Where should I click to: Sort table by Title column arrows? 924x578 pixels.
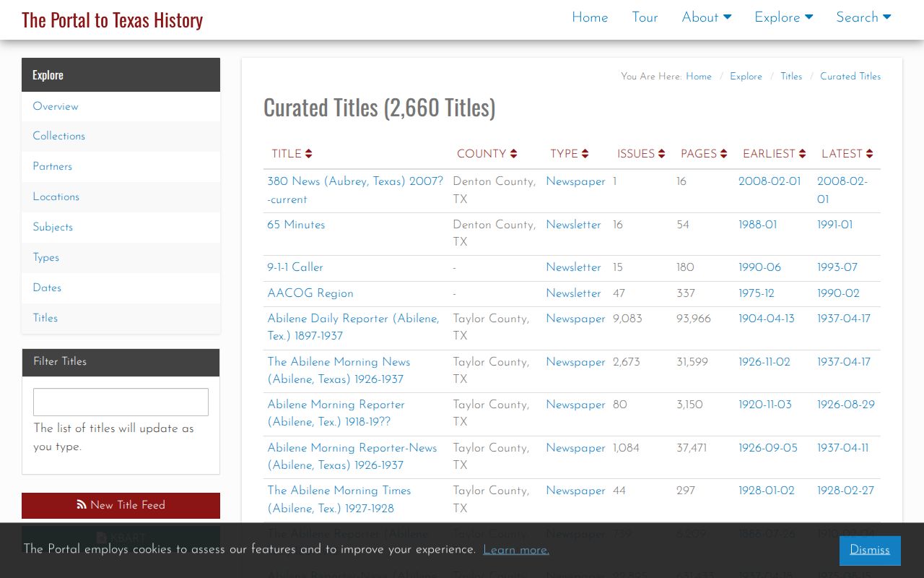(308, 154)
